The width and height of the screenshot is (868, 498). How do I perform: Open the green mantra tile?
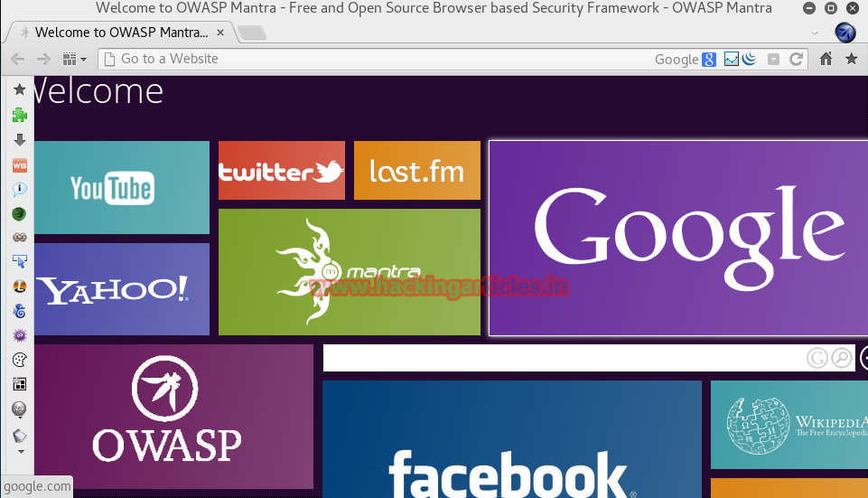(x=350, y=271)
